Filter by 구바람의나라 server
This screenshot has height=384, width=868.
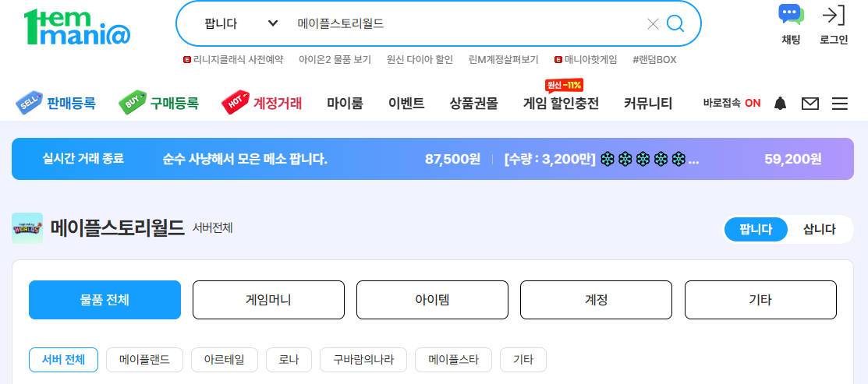(363, 360)
